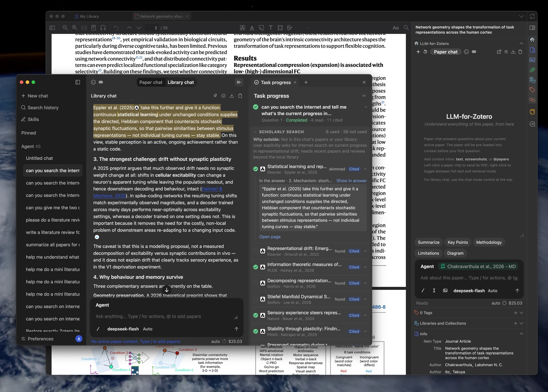Toggle the status circle of Representational drift source
Screen dimensions: 548x392
(x=256, y=251)
